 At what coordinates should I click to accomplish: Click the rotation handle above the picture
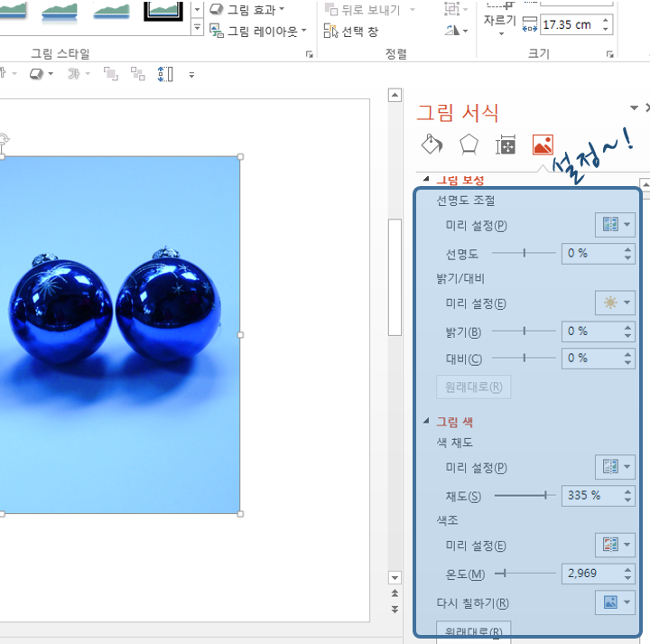[x=4, y=138]
